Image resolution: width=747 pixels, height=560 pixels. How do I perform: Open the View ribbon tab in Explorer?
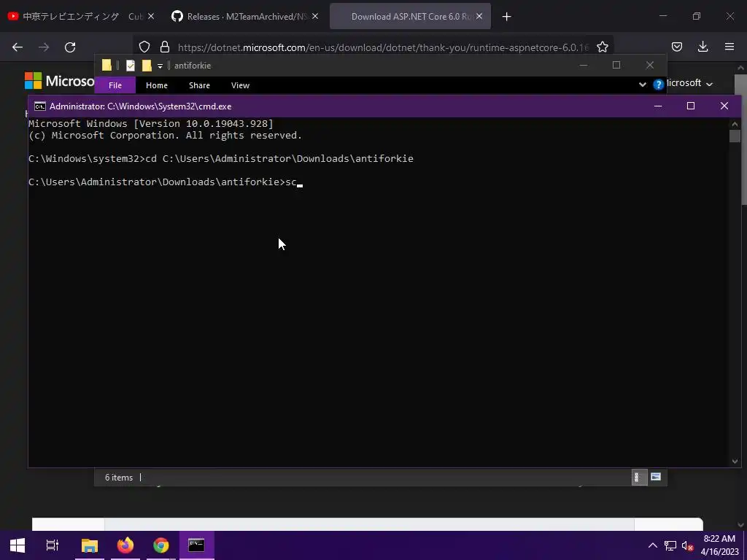tap(240, 85)
